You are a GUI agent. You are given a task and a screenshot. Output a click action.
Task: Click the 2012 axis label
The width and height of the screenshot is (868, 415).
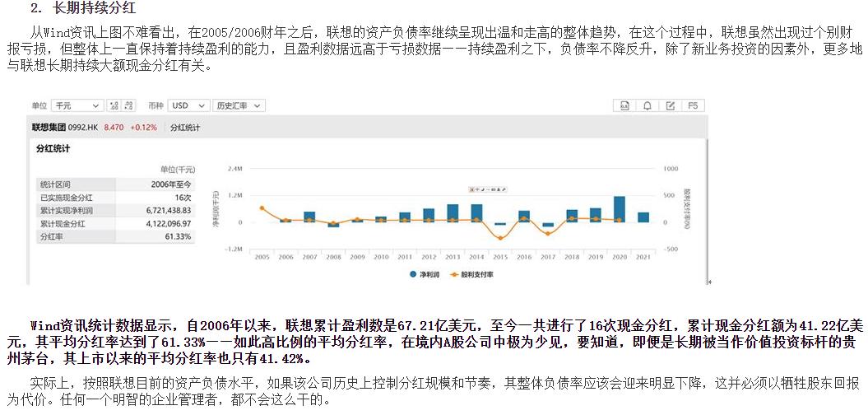tap(429, 257)
